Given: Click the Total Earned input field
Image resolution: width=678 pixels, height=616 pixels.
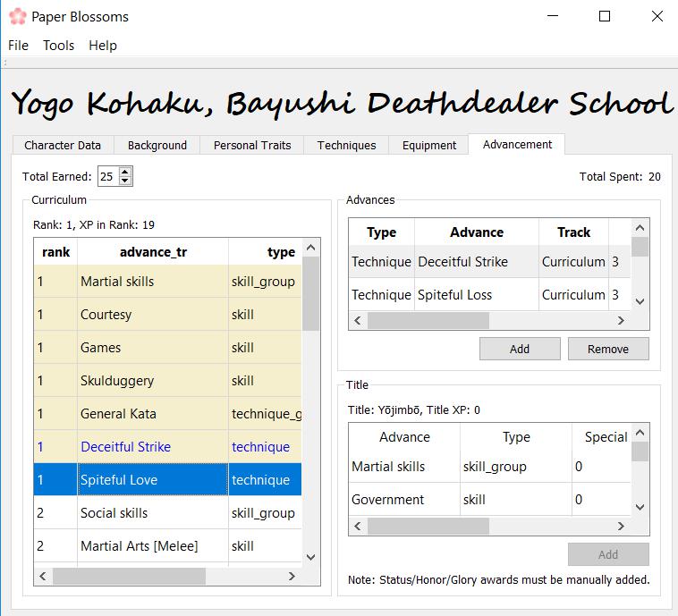Looking at the screenshot, I should (107, 176).
